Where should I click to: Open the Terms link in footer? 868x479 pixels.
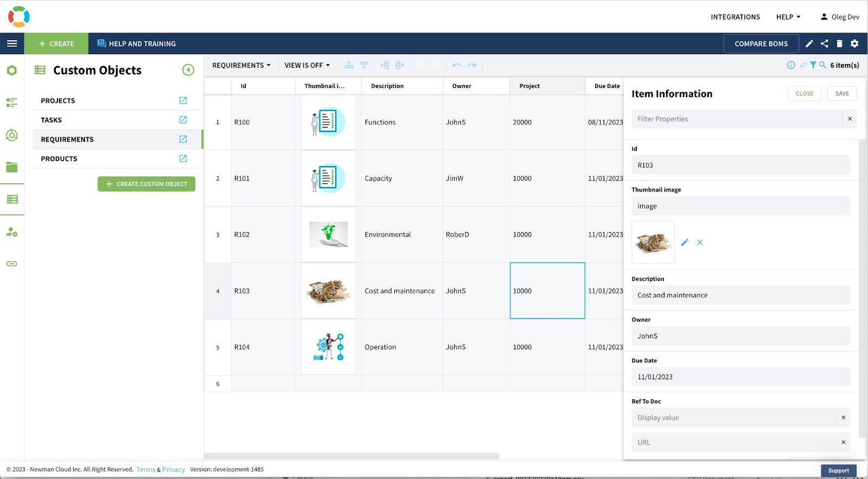(x=146, y=470)
